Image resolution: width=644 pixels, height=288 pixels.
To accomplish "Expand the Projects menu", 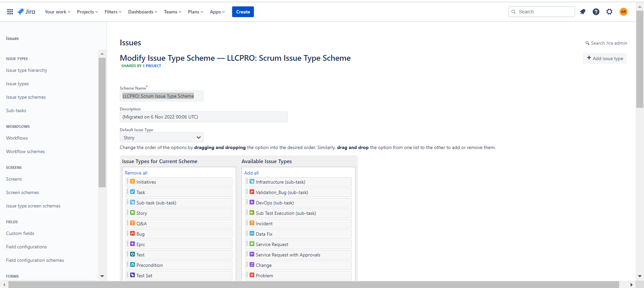I will point(88,12).
